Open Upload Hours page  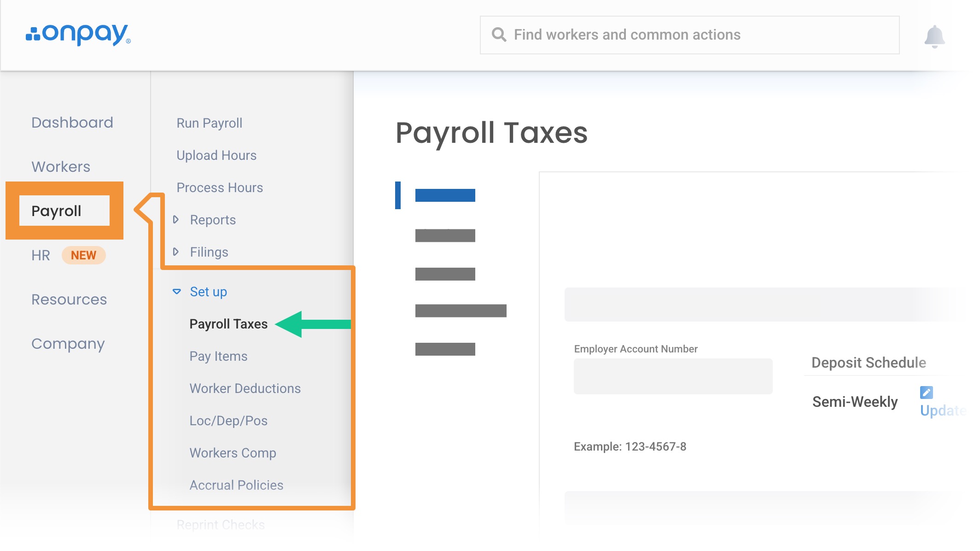point(216,155)
